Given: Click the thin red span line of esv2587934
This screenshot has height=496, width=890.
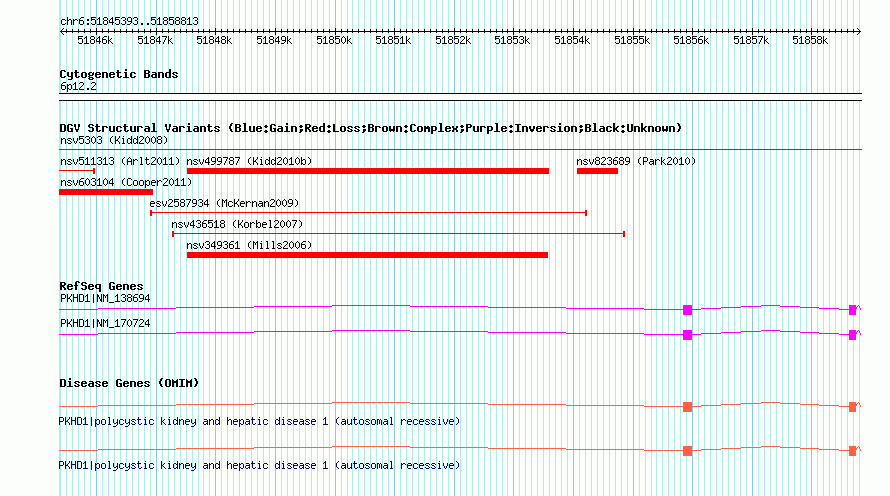Looking at the screenshot, I should [368, 213].
